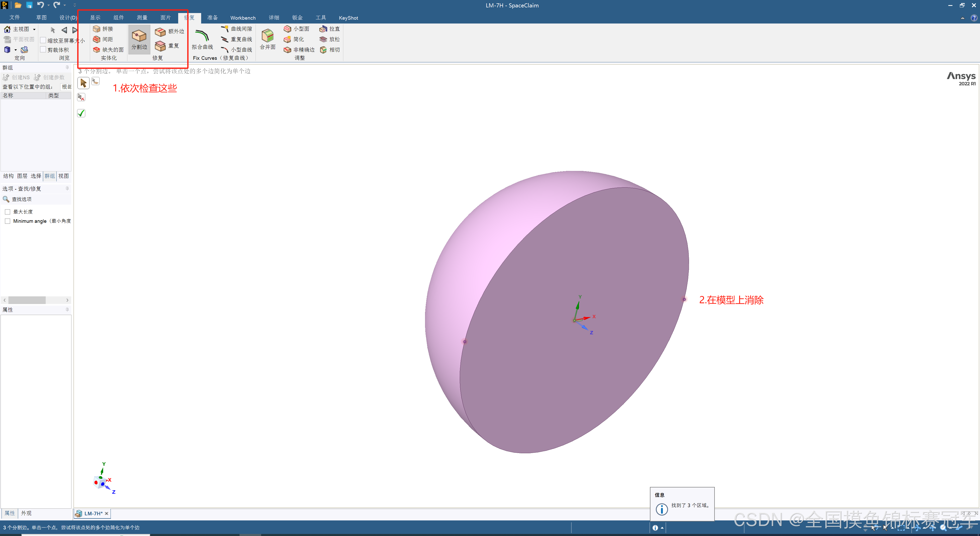Select the 拟合曲线 (Fit Curves) tool
980x536 pixels.
(202, 40)
